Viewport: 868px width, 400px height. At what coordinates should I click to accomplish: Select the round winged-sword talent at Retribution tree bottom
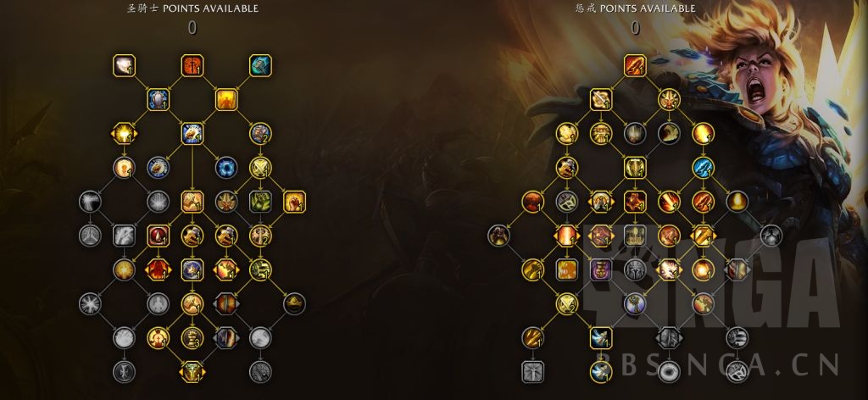[x=601, y=372]
